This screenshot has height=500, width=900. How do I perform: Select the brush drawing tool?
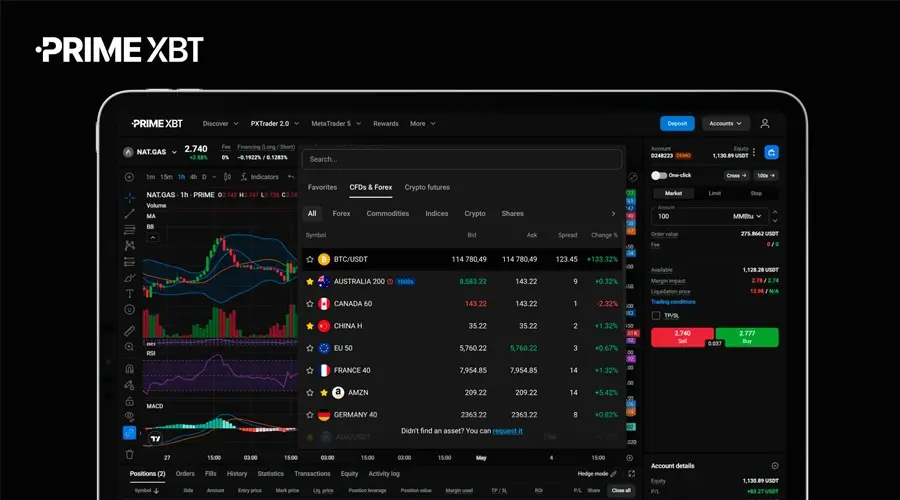130,278
